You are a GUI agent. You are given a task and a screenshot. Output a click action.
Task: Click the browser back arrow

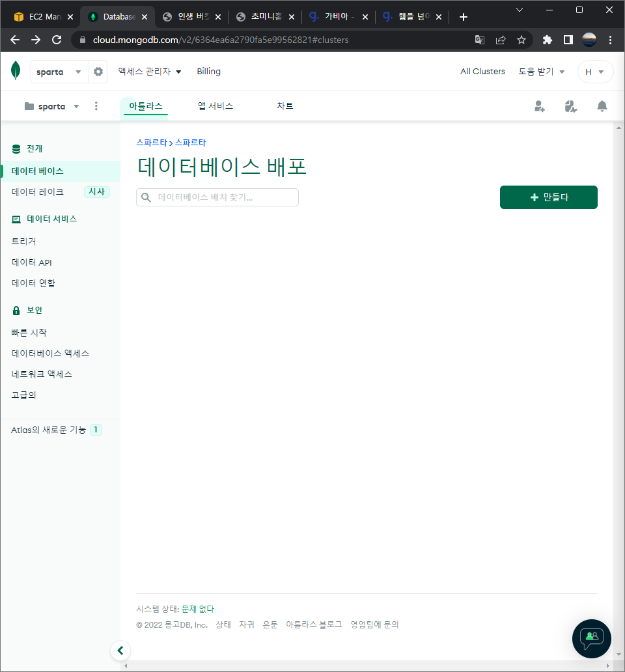pyautogui.click(x=15, y=40)
